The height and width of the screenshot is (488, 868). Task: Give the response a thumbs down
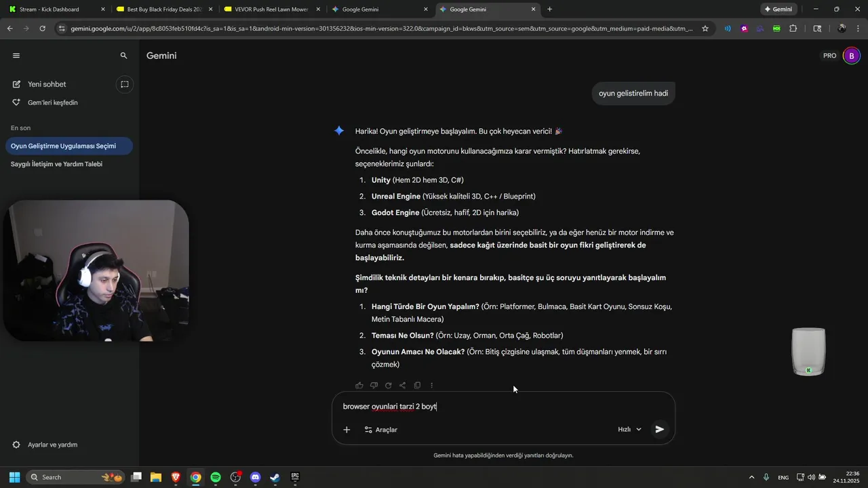coord(374,386)
